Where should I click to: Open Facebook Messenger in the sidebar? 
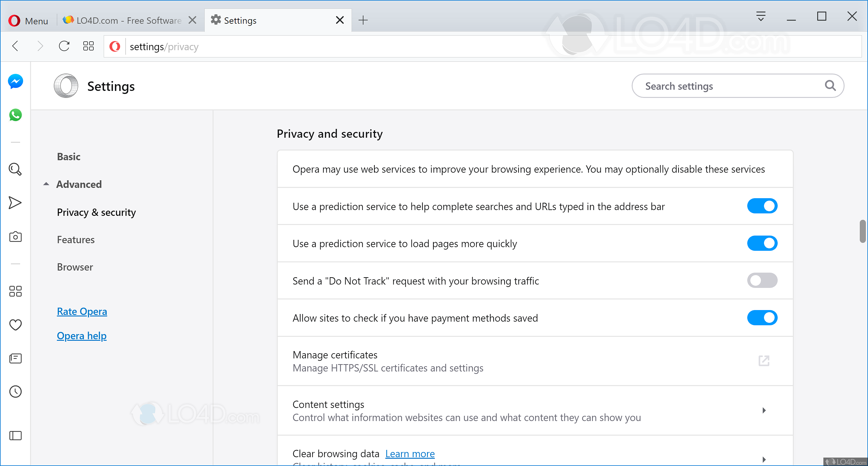coord(16,81)
